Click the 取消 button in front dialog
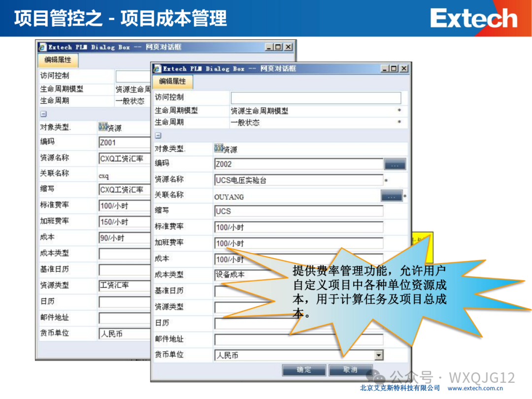The width and height of the screenshot is (532, 399). tap(351, 370)
